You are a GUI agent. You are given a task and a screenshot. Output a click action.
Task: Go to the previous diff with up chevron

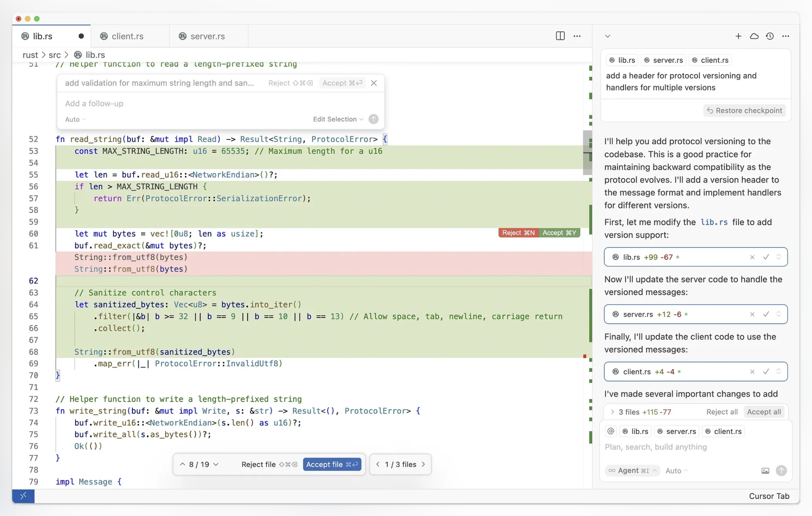click(182, 464)
